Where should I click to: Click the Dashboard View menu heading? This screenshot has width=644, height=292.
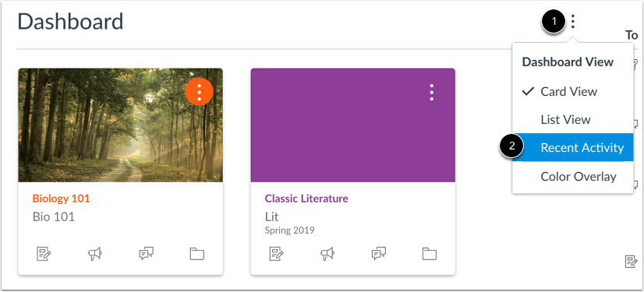(568, 62)
